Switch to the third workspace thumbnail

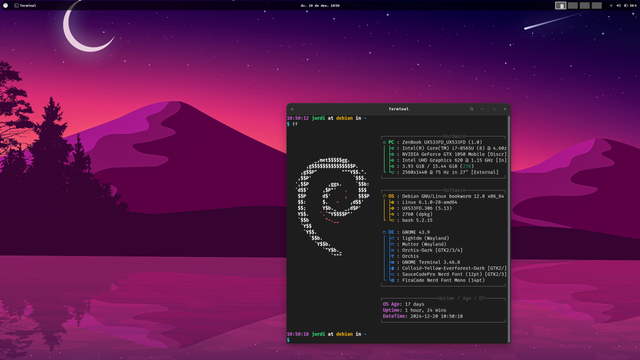click(x=584, y=5)
